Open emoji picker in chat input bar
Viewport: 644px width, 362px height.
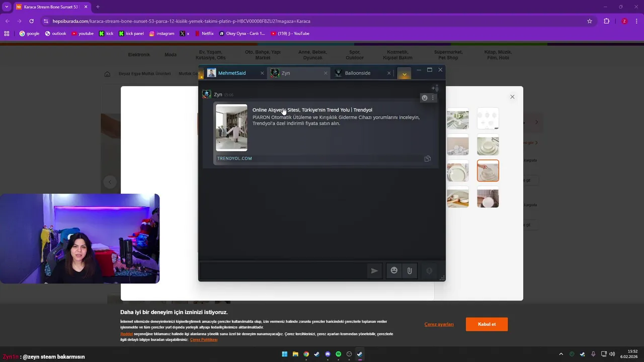tap(394, 270)
